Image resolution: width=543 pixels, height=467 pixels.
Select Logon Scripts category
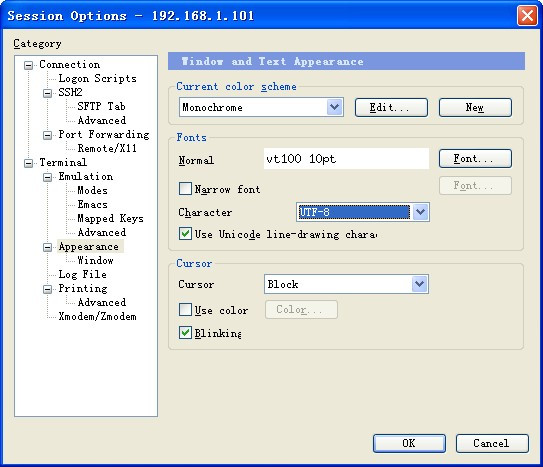coord(97,79)
